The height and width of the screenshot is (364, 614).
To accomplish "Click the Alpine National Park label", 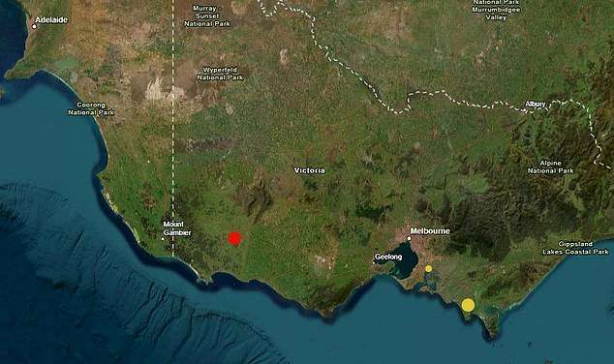I will (x=550, y=167).
